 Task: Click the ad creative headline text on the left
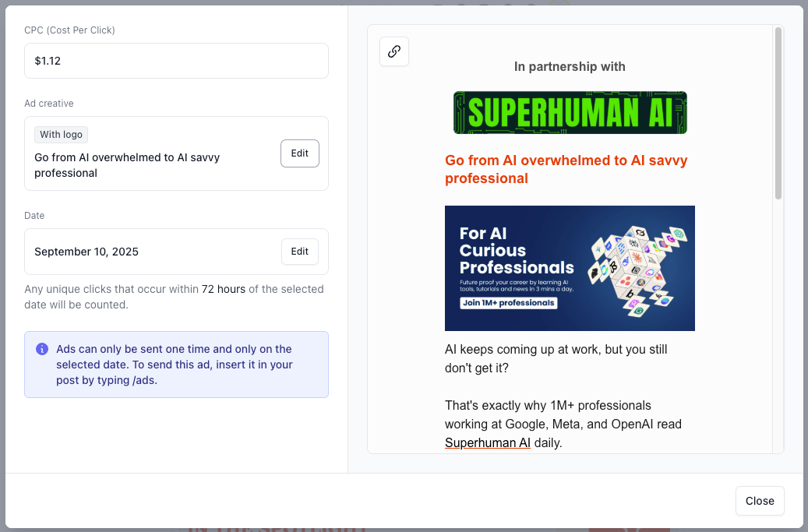point(127,165)
